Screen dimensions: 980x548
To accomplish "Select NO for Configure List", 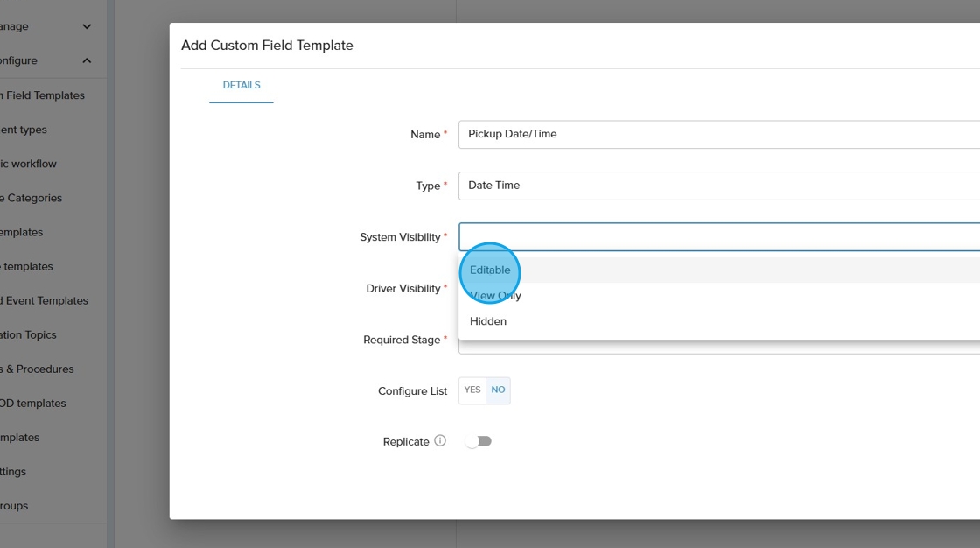I will pos(498,390).
